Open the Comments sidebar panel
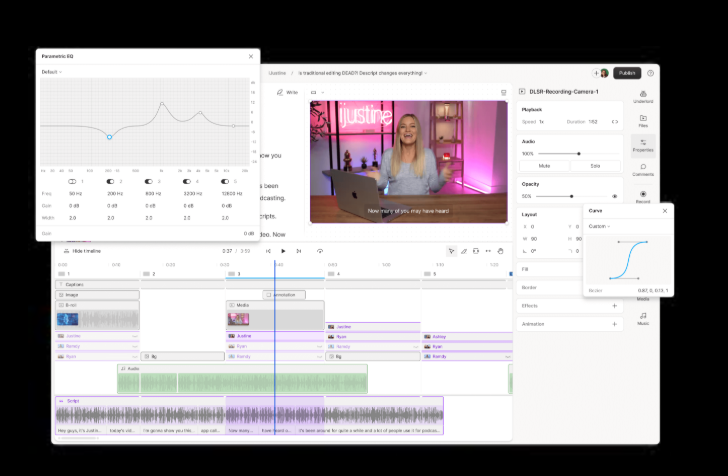 [643, 170]
